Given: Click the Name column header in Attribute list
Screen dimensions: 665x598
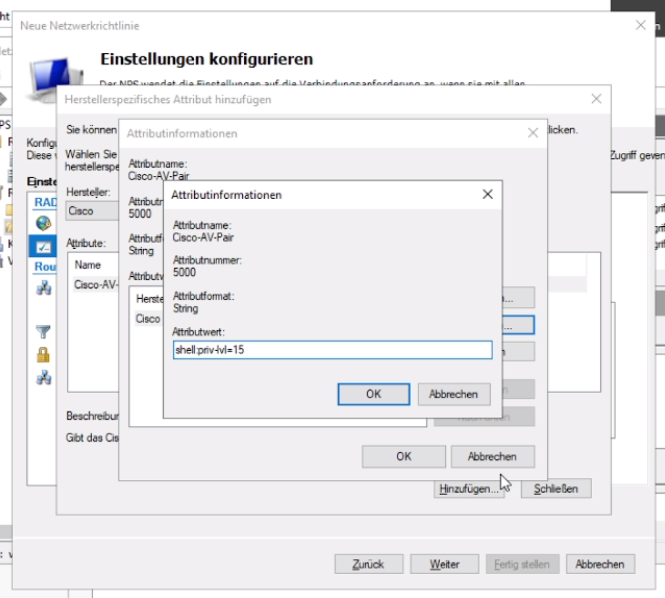Looking at the screenshot, I should pos(88,265).
